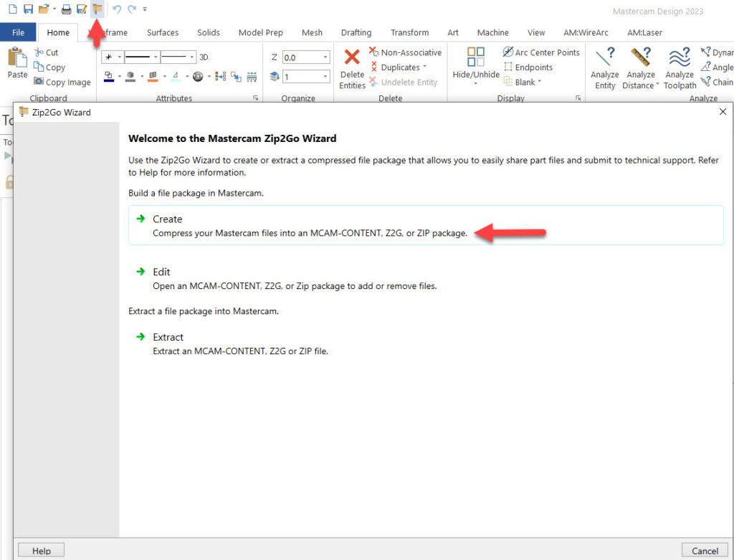The width and height of the screenshot is (734, 560).
Task: Open the Attributes group dialog launcher
Action: click(x=256, y=98)
